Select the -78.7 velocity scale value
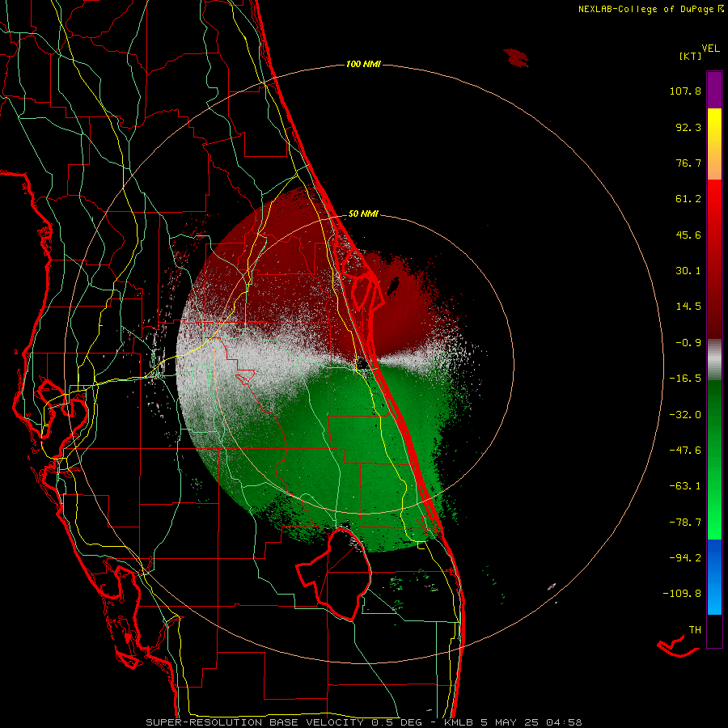This screenshot has height=728, width=728. pyautogui.click(x=685, y=523)
